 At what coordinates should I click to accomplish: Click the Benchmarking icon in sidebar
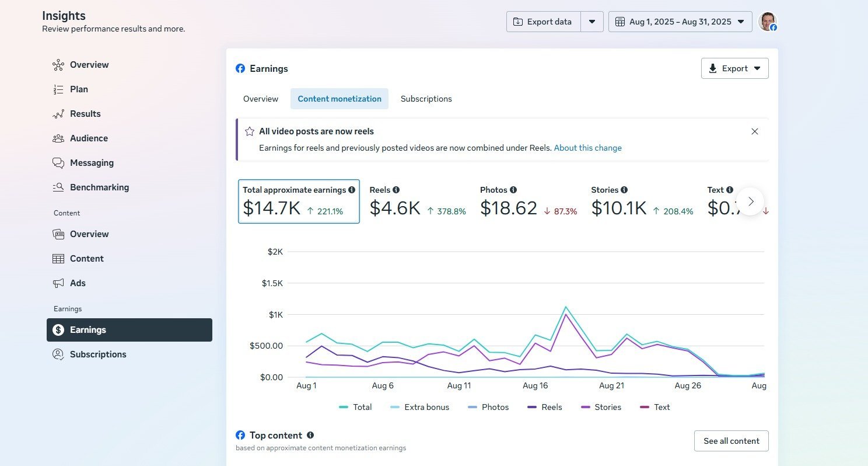click(58, 187)
